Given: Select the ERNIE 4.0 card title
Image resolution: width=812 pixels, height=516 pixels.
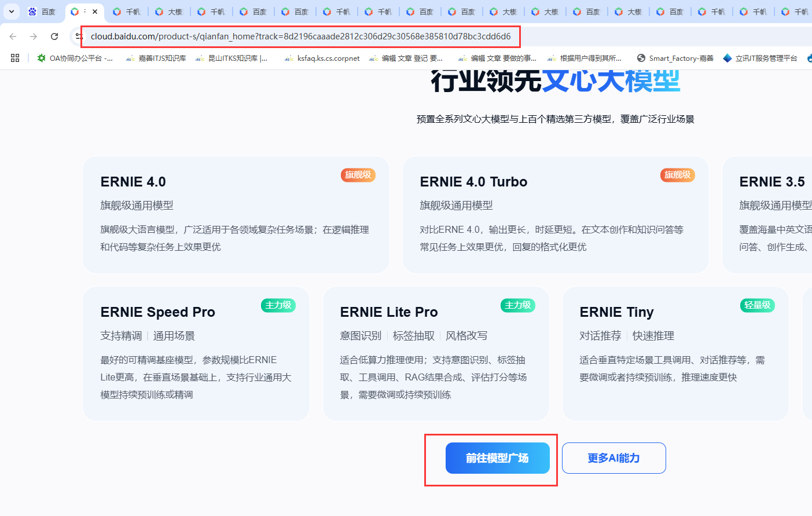Looking at the screenshot, I should tap(133, 182).
